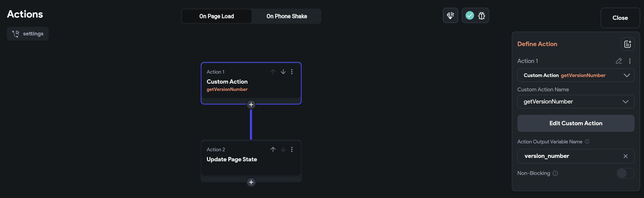Click the debug bug icon
644x198 pixels.
click(x=481, y=16)
